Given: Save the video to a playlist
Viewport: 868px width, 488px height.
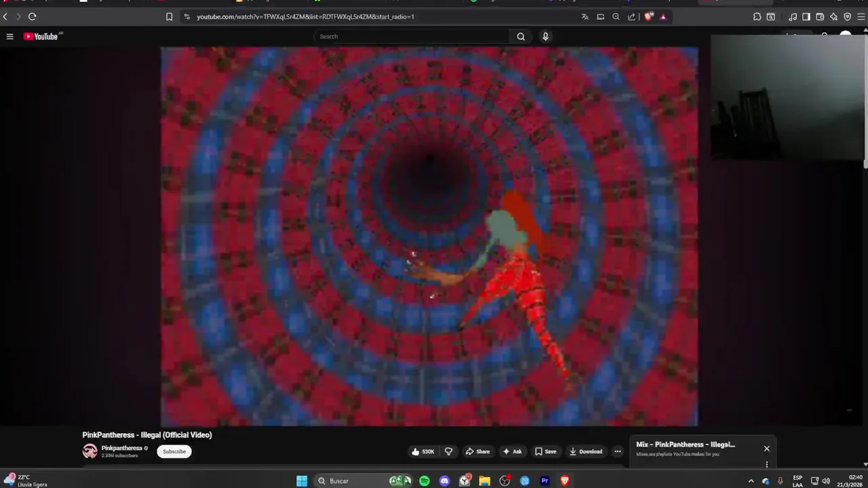Looking at the screenshot, I should click(545, 451).
